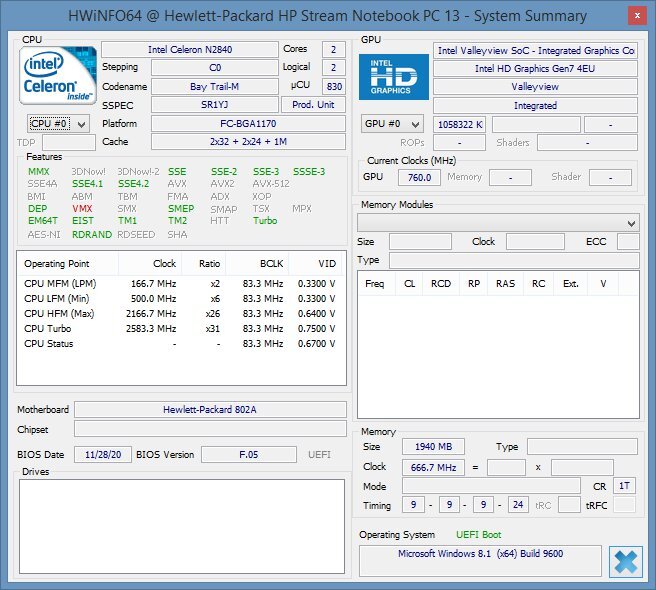Click the EIST feature label

tap(83, 221)
